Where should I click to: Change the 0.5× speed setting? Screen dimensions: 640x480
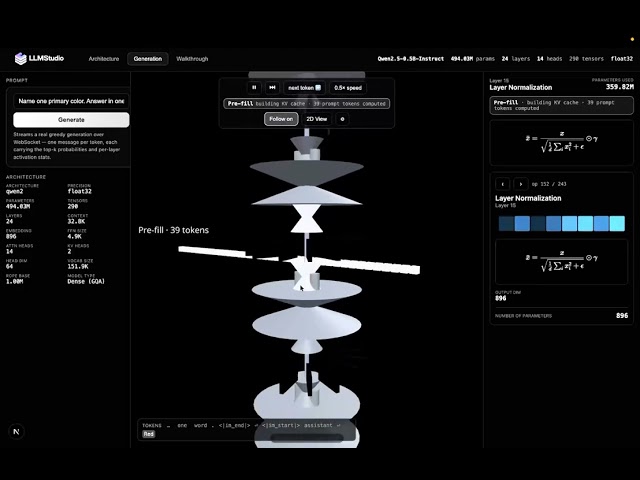click(348, 88)
